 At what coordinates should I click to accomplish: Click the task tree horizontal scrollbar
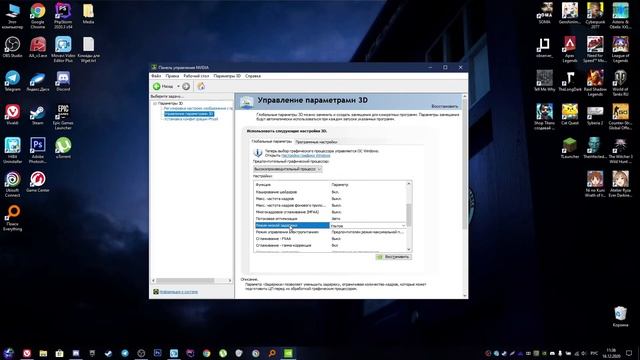[x=185, y=280]
